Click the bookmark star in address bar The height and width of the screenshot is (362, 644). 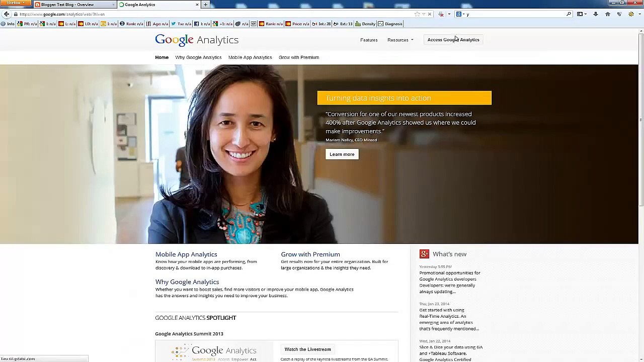coord(417,14)
